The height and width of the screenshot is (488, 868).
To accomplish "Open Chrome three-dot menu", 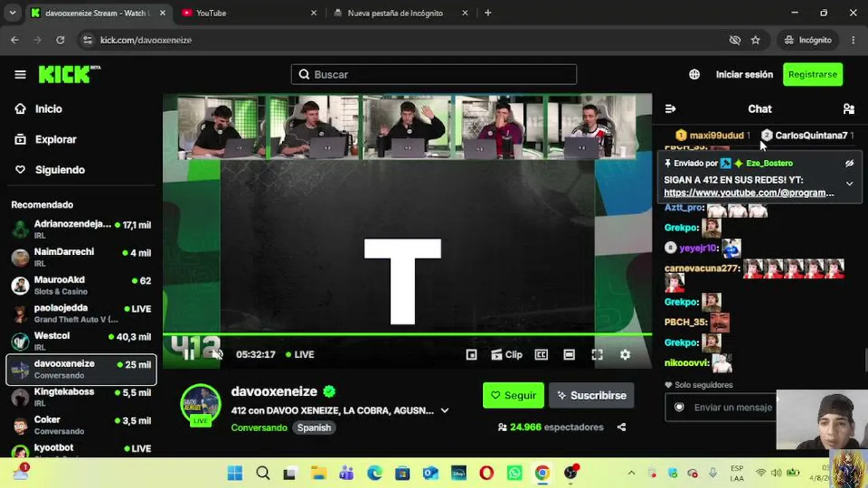I will tap(853, 40).
